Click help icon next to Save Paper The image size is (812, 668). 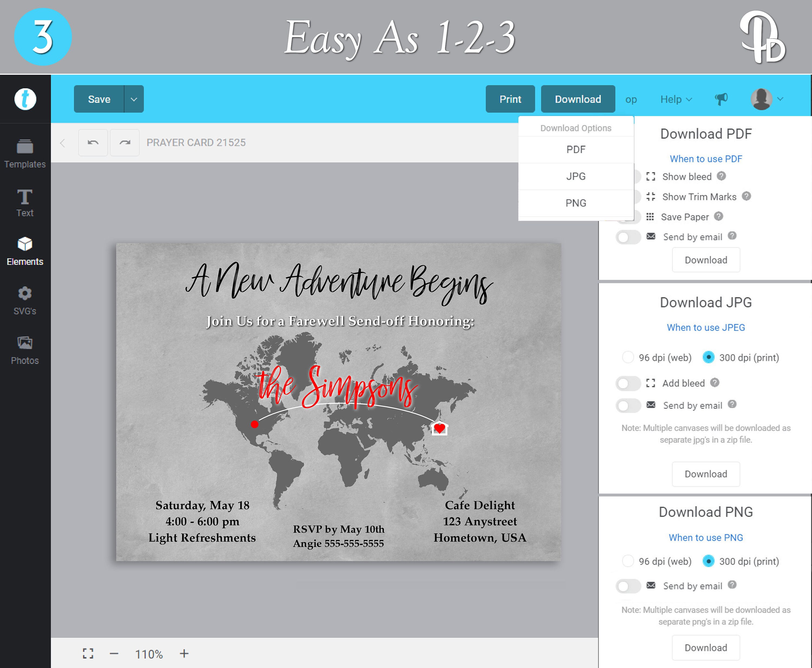(719, 216)
